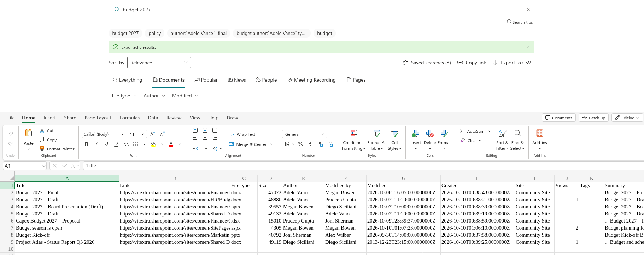
Task: Click the Format Painter brush icon
Action: click(42, 149)
